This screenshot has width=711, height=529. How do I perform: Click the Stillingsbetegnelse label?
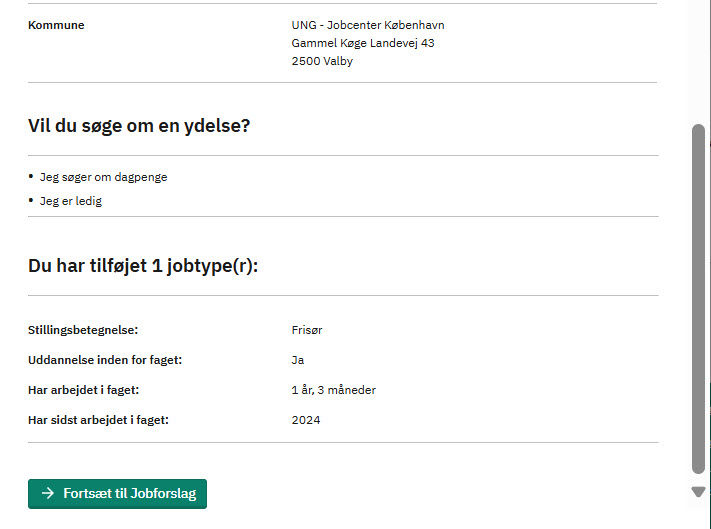click(83, 330)
